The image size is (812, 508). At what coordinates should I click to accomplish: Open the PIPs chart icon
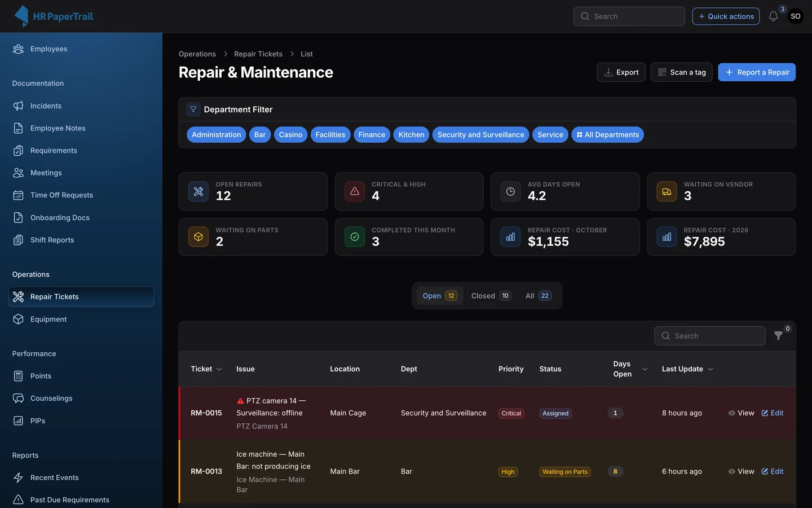tap(18, 421)
